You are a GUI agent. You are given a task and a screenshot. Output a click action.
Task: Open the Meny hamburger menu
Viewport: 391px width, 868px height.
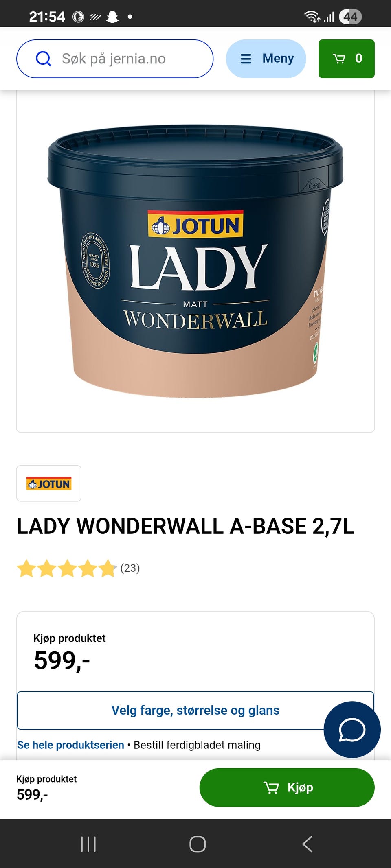tap(266, 59)
